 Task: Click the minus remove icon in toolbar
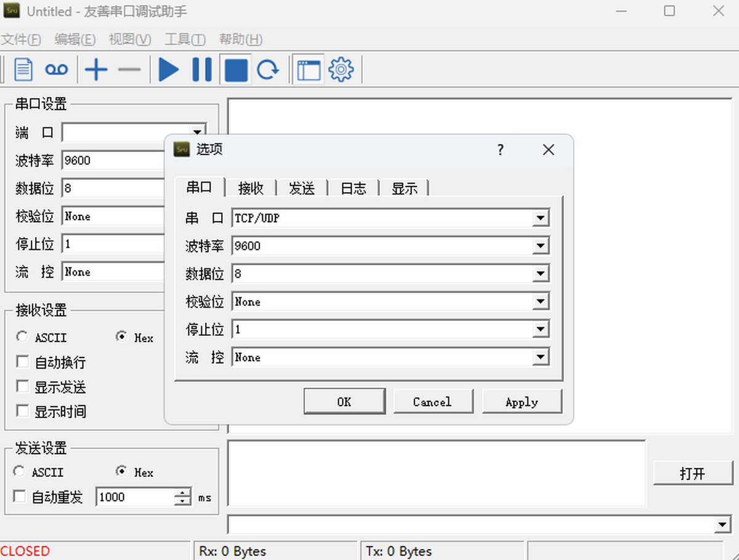(129, 70)
